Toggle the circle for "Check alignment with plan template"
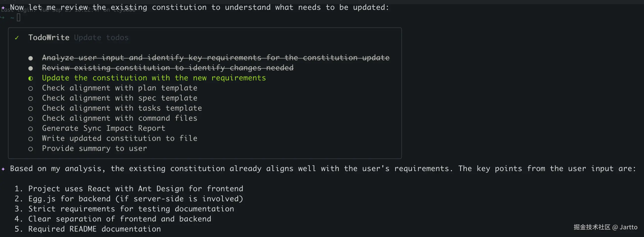Image resolution: width=644 pixels, height=237 pixels. point(31,89)
